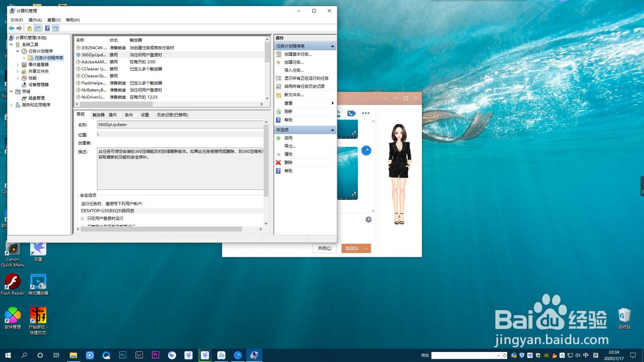The width and height of the screenshot is (644, 362).
Task: Open the 操作(A) menu
Action: coord(35,20)
